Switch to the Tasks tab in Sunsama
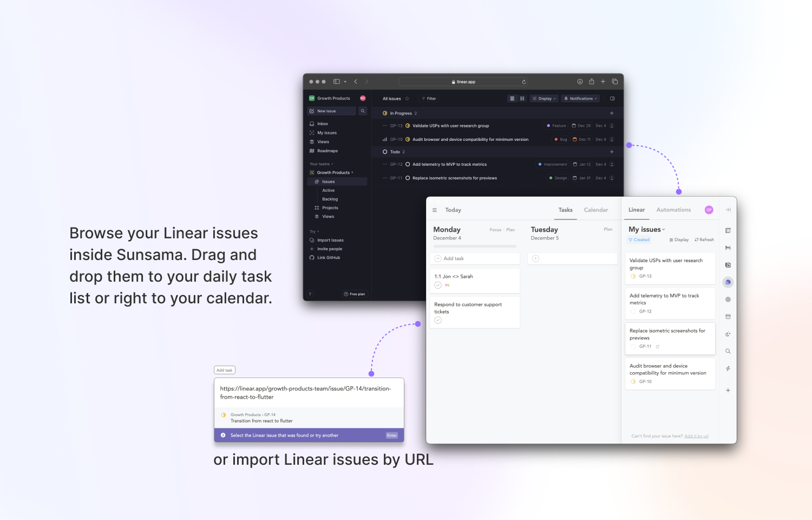This screenshot has height=520, width=812. [x=566, y=210]
